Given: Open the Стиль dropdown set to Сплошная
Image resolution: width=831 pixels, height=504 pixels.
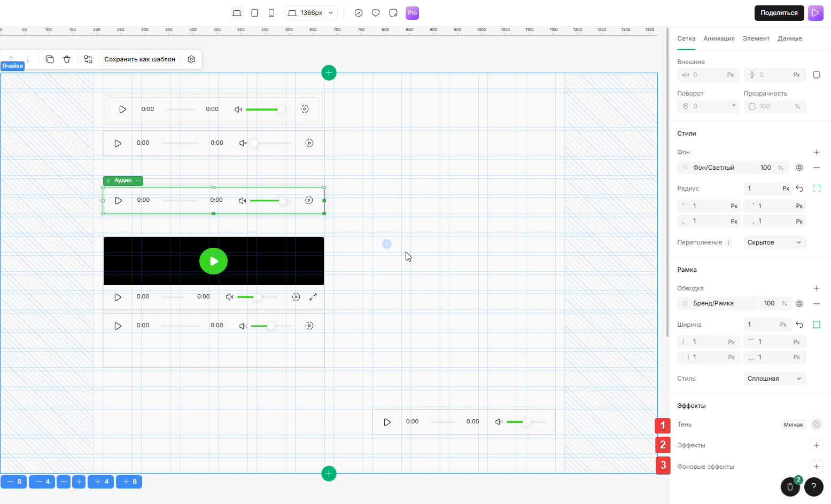Looking at the screenshot, I should pos(774,379).
